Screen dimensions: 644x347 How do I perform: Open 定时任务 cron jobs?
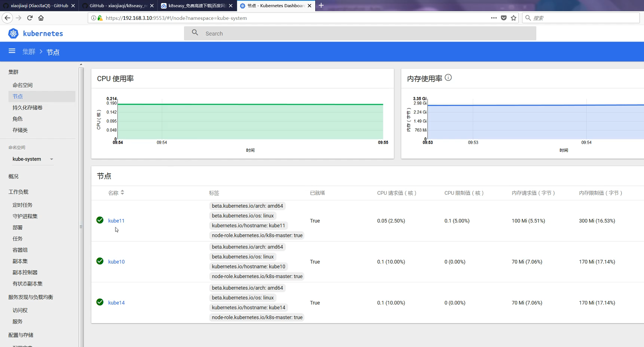(22, 205)
